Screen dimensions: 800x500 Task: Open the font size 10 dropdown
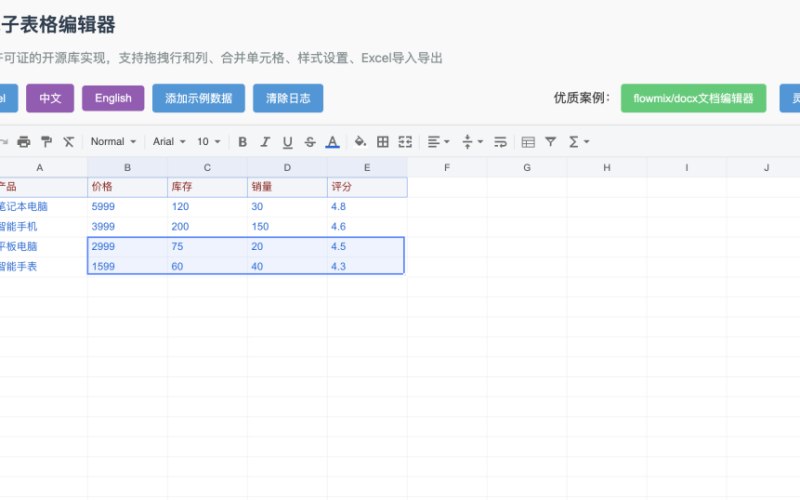point(208,142)
